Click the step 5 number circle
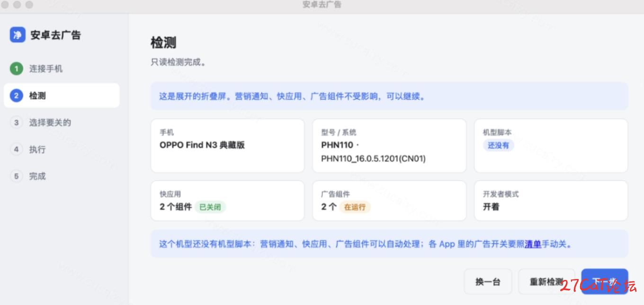644x305 pixels. coord(16,176)
